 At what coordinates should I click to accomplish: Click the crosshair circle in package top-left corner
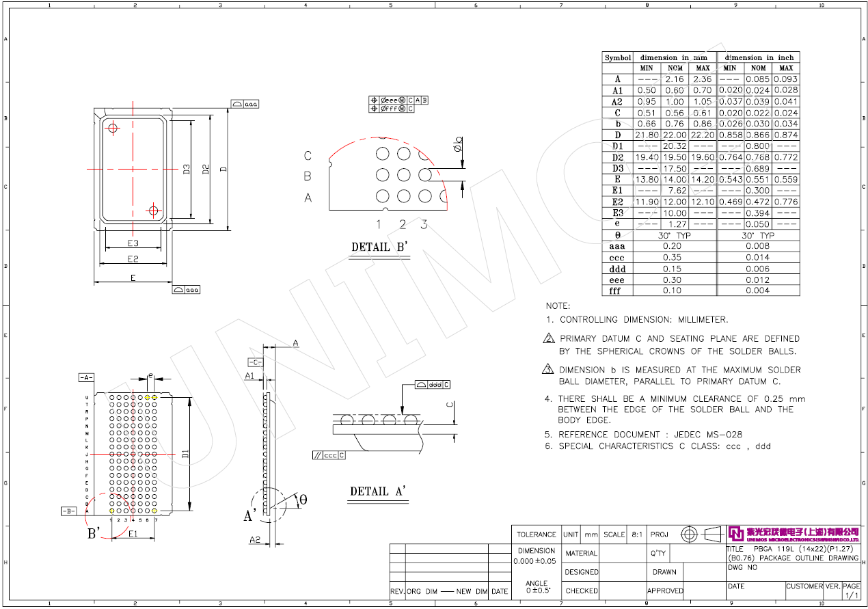[113, 127]
